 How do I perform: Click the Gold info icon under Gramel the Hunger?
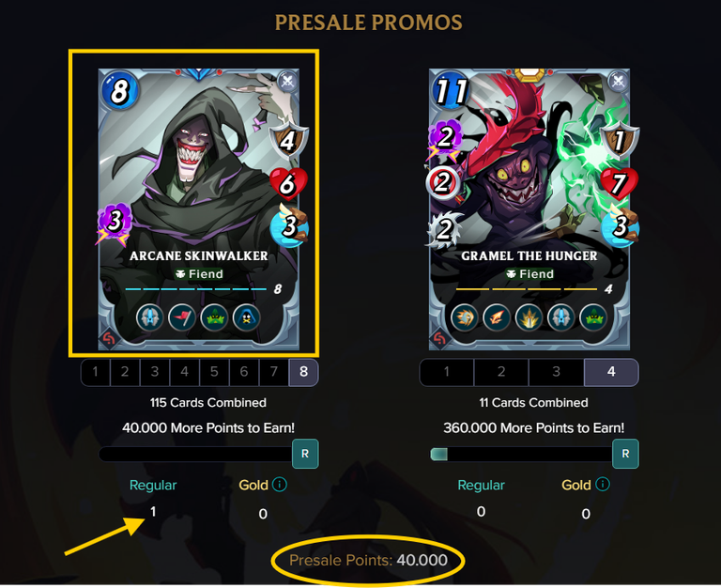point(603,484)
